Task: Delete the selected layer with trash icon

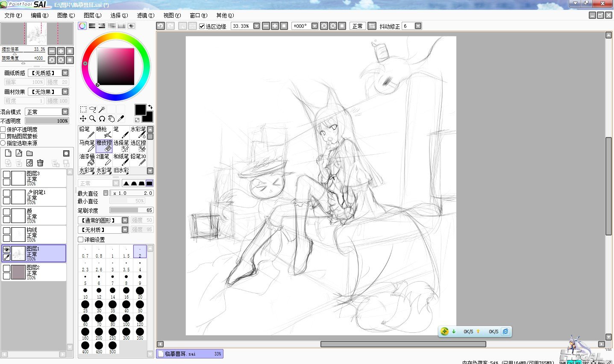Action: [x=40, y=163]
